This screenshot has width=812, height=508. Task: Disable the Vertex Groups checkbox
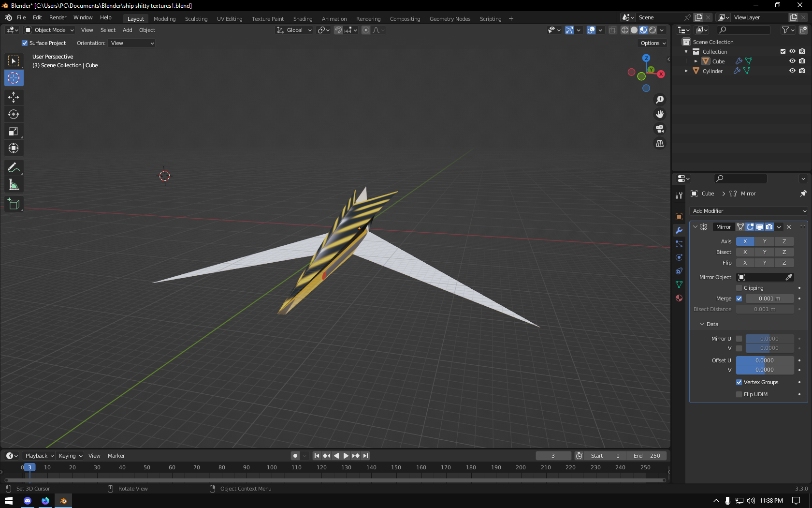pos(739,382)
